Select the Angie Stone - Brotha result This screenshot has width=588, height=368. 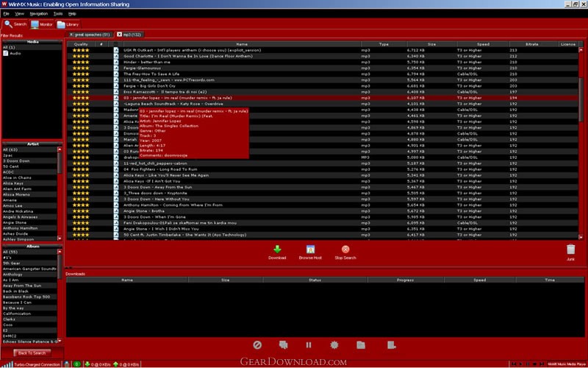pos(323,211)
